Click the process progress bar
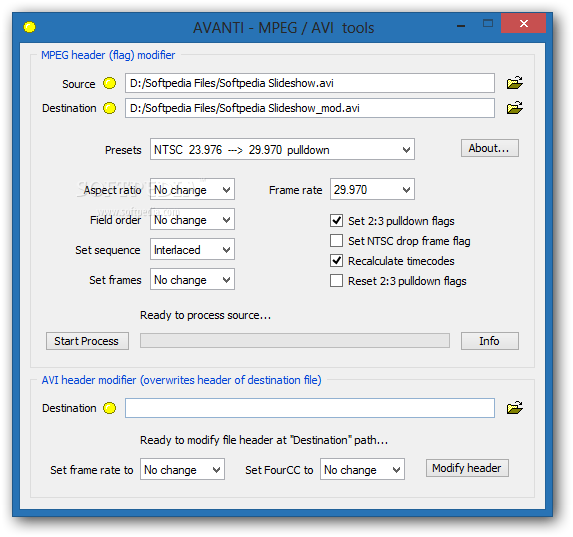 (295, 341)
